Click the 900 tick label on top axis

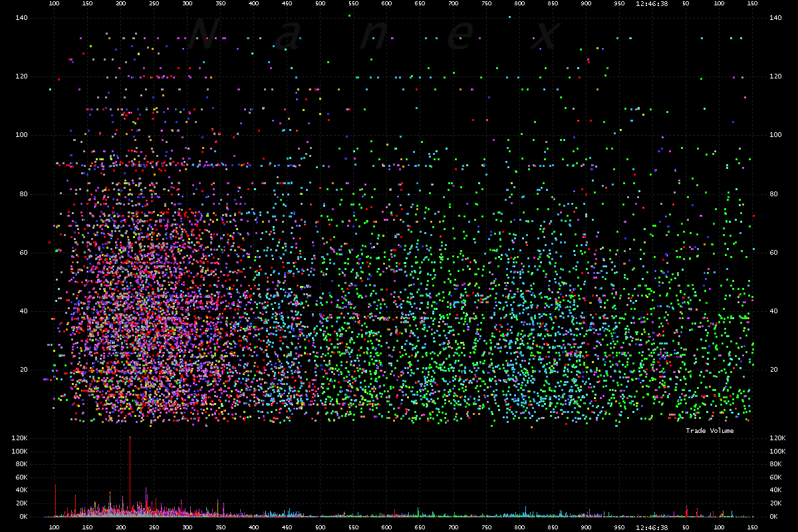[x=586, y=3]
